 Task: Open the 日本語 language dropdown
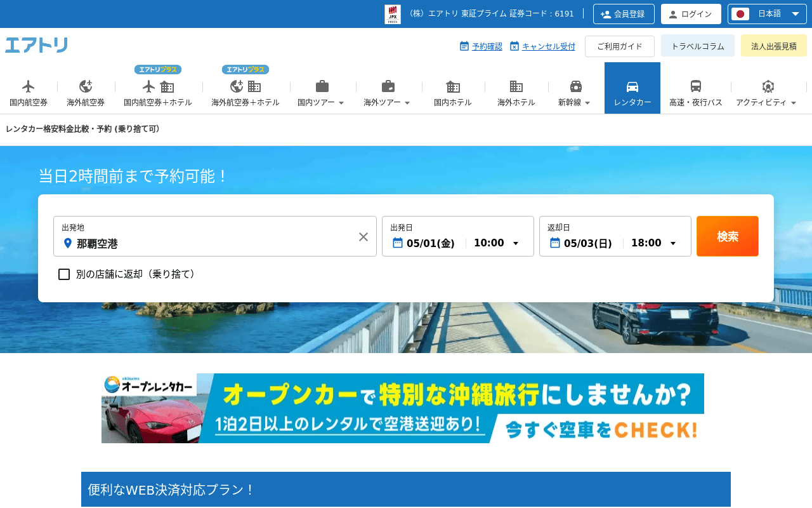(x=767, y=14)
